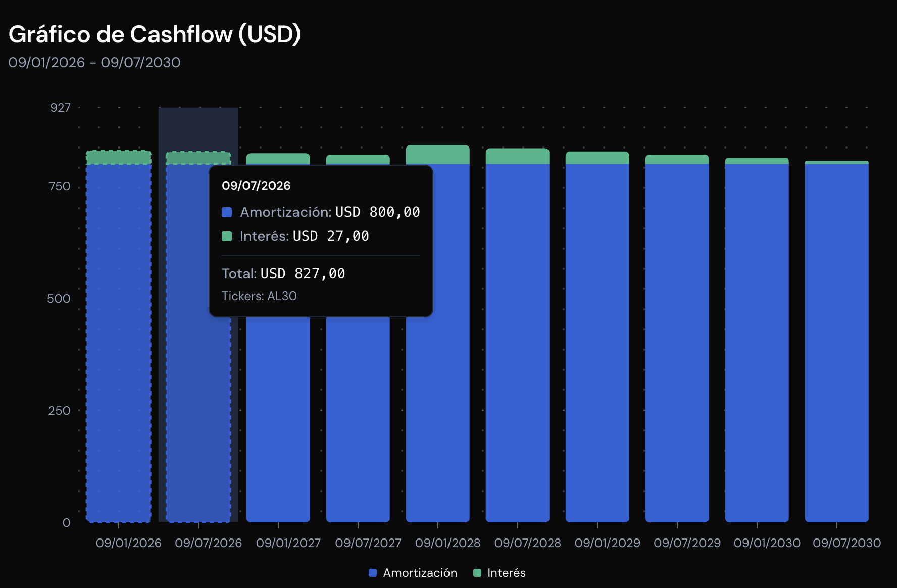Click the blue Amortización legend square

pos(373,573)
